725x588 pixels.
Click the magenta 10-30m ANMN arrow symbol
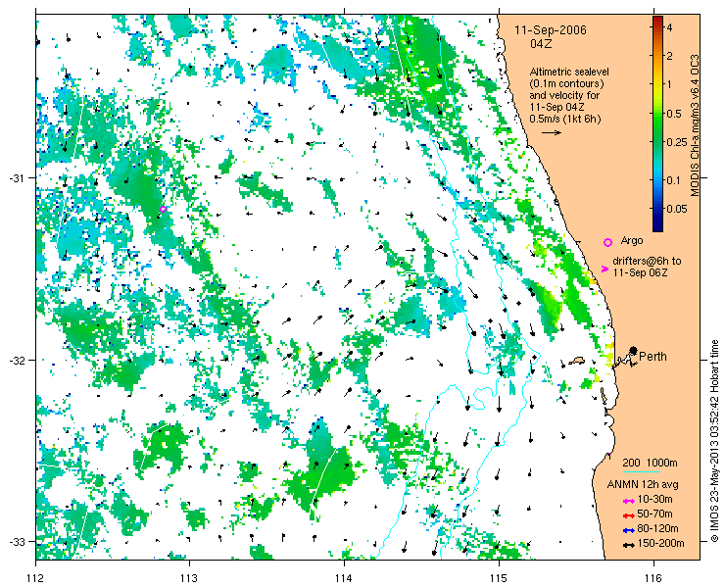pos(628,501)
